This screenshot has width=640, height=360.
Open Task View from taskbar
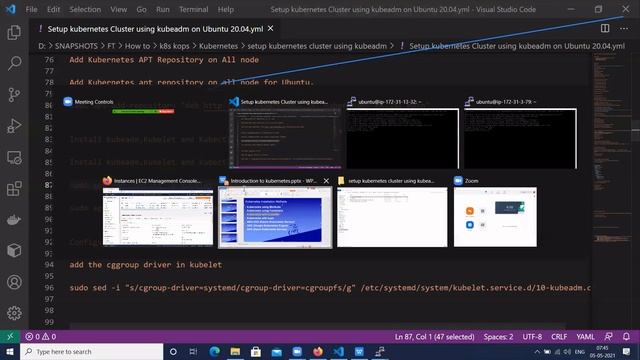(x=193, y=351)
